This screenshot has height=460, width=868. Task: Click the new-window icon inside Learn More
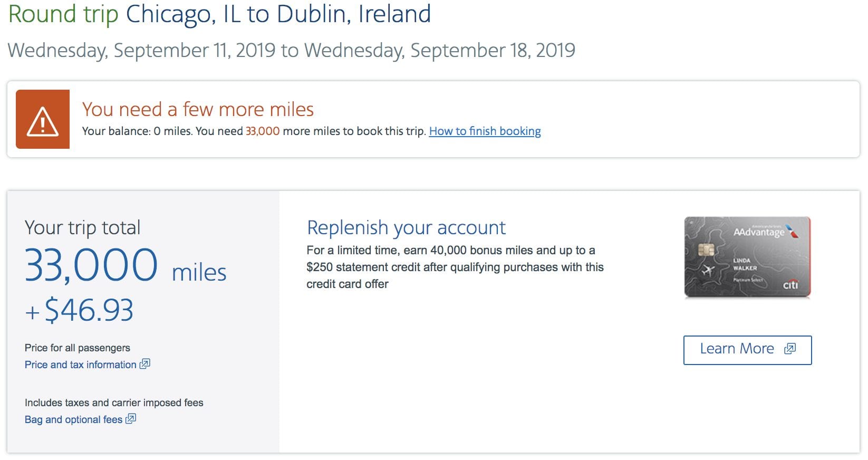point(789,349)
